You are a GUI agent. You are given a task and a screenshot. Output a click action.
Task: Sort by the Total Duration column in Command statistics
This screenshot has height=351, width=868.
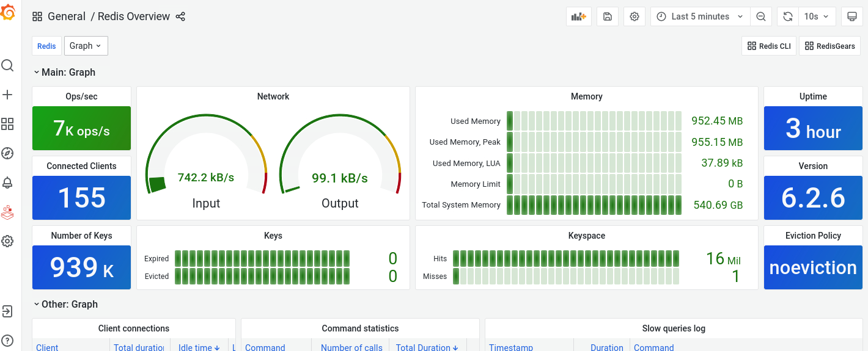point(427,347)
